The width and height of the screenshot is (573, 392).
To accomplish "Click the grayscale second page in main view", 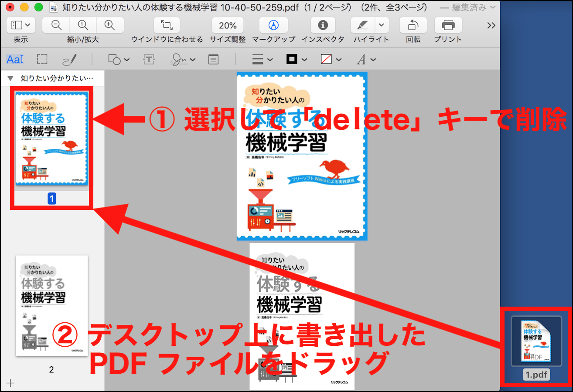I will pos(302,316).
